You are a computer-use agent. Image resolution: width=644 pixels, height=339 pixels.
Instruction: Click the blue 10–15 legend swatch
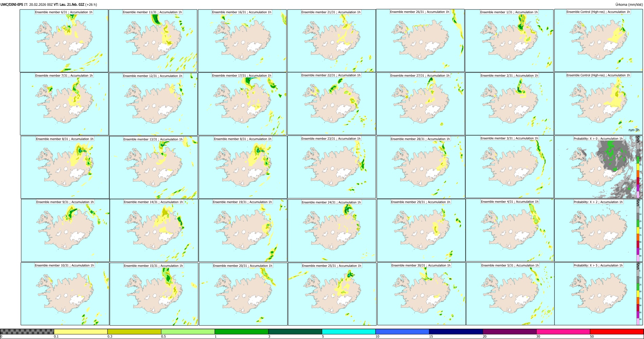[x=402, y=332]
